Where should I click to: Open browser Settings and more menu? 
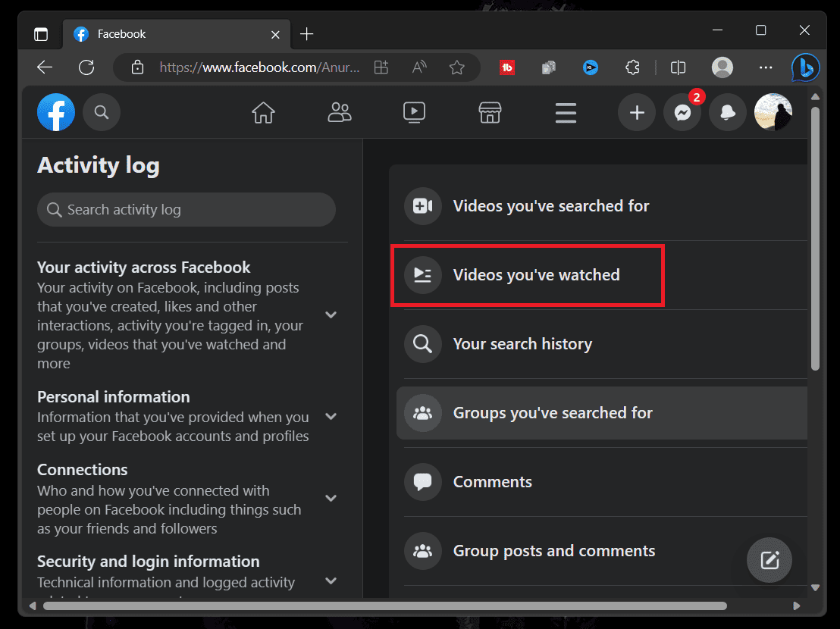point(766,67)
